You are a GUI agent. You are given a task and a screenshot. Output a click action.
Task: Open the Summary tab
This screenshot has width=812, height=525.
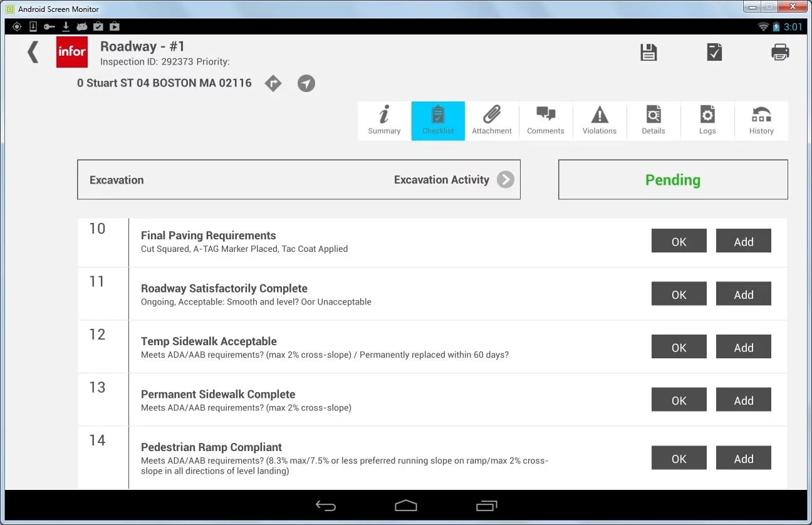[384, 120]
